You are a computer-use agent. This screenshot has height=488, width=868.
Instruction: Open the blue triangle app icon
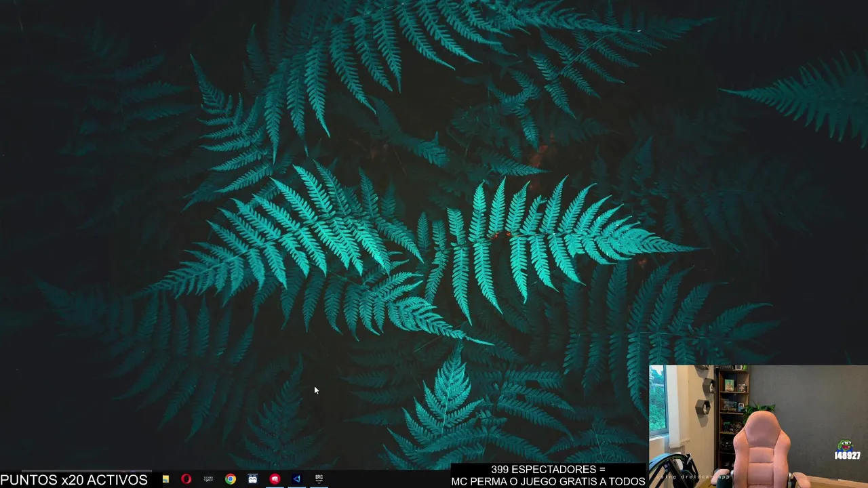click(x=296, y=479)
